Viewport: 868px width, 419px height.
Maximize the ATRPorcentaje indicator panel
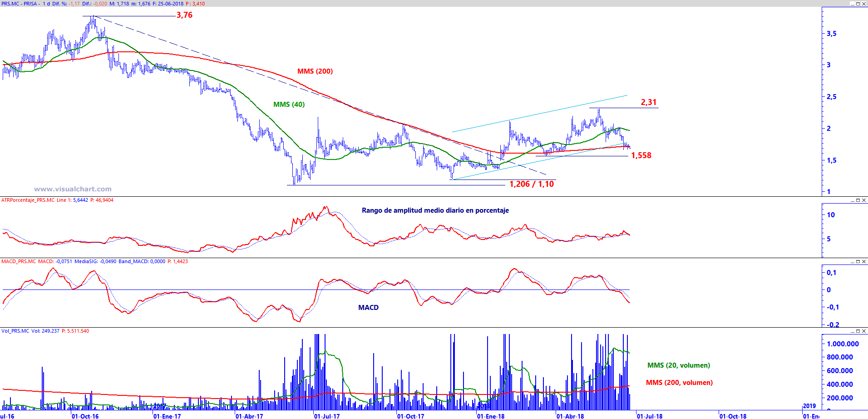858,200
